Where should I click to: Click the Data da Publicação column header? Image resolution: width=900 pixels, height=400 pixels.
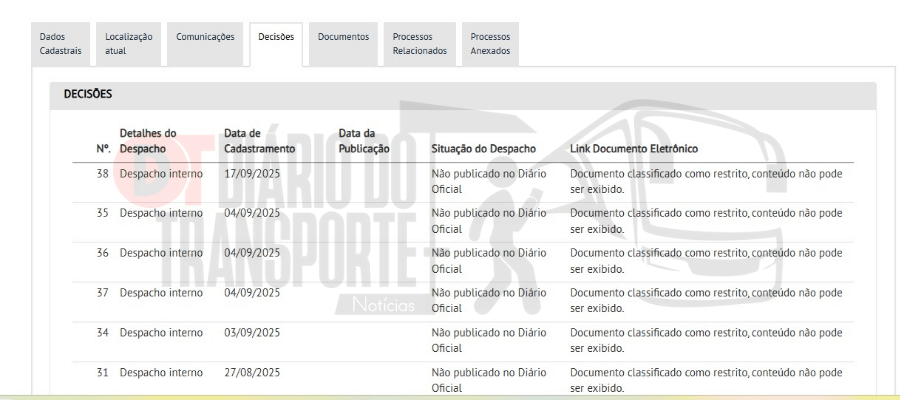pos(364,141)
